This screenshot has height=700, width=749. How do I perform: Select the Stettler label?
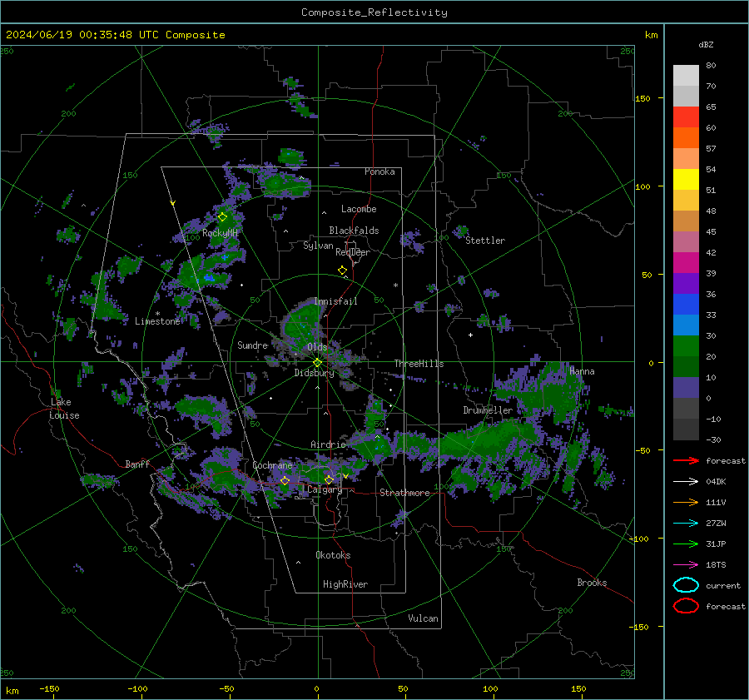(x=485, y=241)
